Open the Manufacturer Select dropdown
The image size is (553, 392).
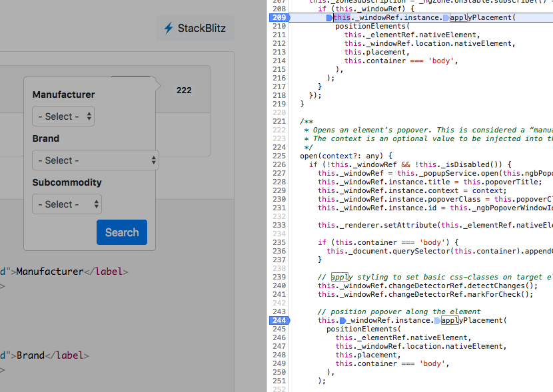click(63, 116)
